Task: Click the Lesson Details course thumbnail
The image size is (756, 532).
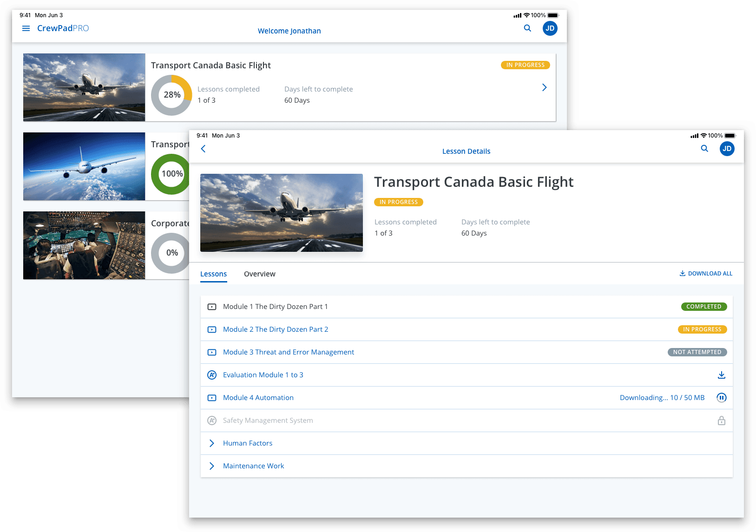Action: click(x=282, y=213)
